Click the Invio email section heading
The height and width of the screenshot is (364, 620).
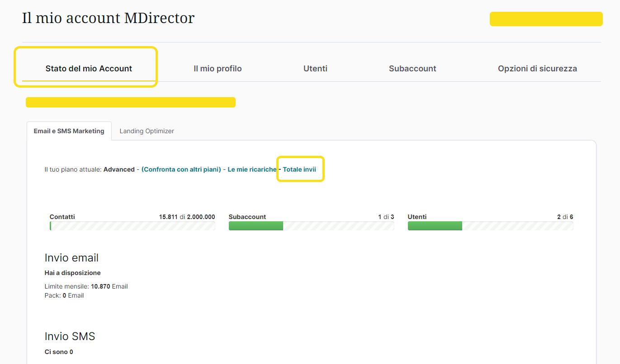pos(71,258)
